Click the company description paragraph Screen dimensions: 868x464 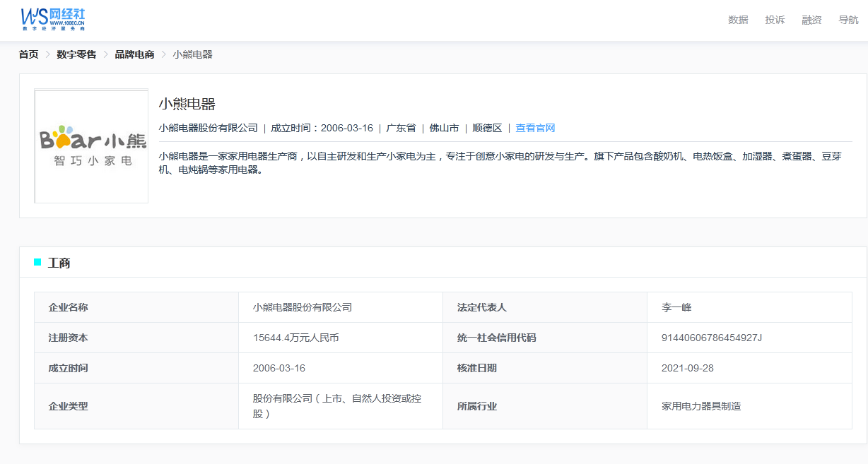point(500,163)
